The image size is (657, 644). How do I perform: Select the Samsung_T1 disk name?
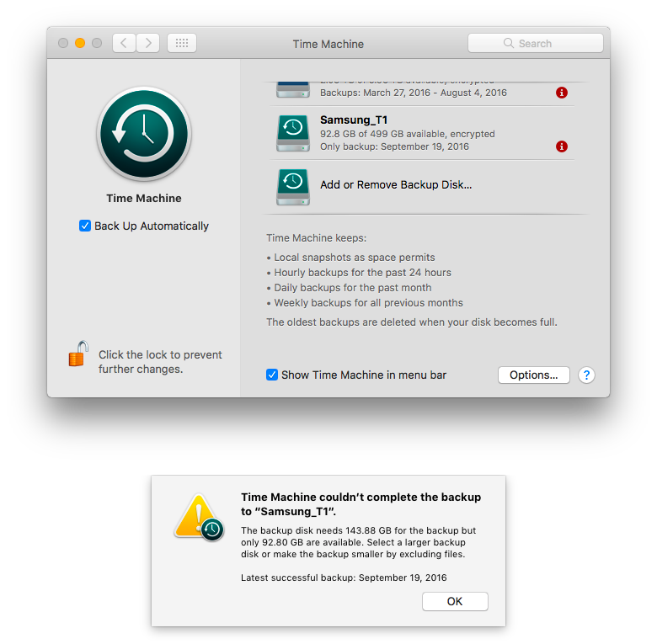pyautogui.click(x=354, y=120)
